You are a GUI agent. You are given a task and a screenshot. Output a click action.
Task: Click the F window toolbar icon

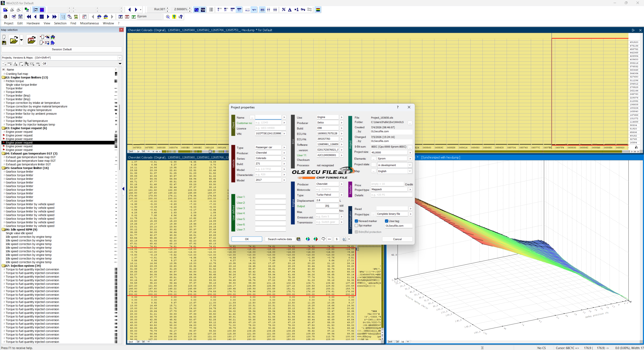click(x=120, y=17)
